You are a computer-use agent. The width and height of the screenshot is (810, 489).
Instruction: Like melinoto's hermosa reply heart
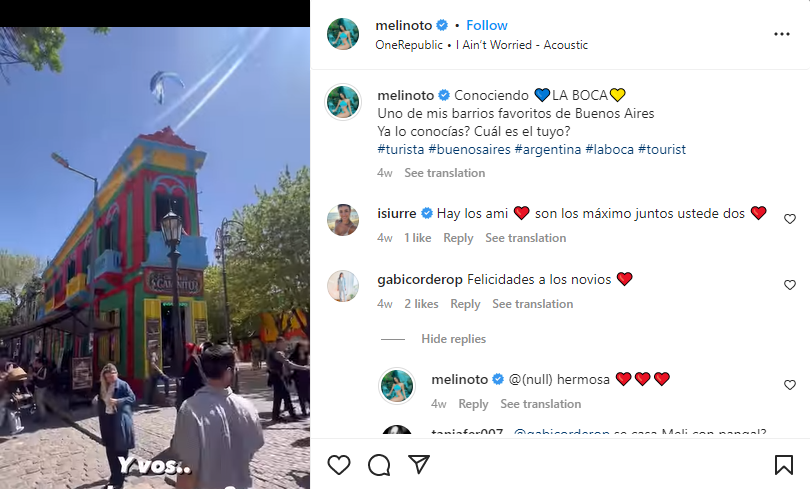(x=790, y=385)
